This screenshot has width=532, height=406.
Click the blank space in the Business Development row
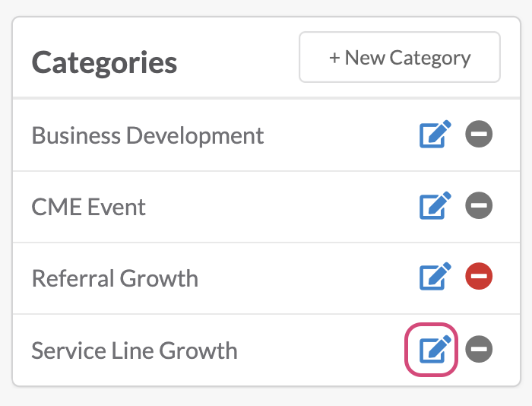click(x=339, y=135)
